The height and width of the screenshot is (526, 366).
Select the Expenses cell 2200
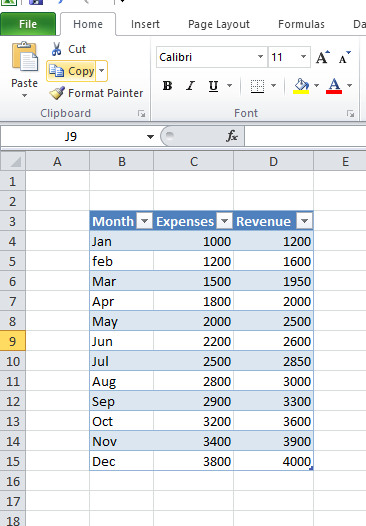[x=194, y=341]
